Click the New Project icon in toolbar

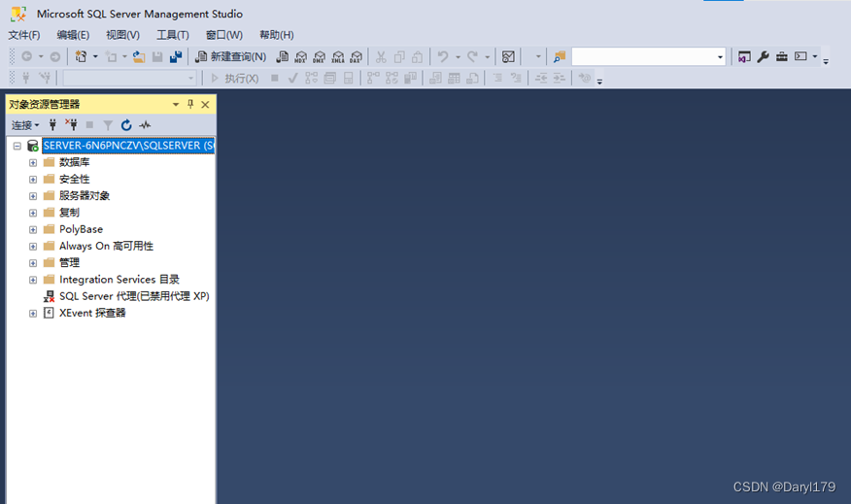pos(81,56)
